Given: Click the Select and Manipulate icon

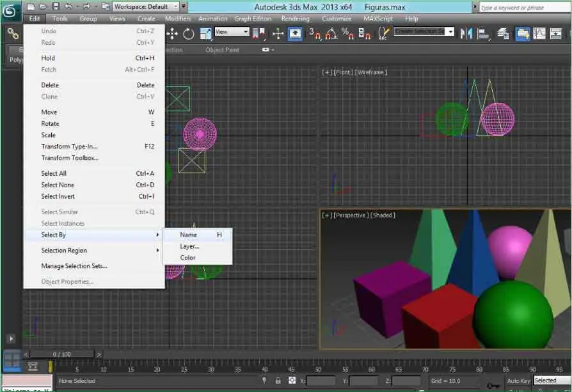Looking at the screenshot, I should pos(278,34).
